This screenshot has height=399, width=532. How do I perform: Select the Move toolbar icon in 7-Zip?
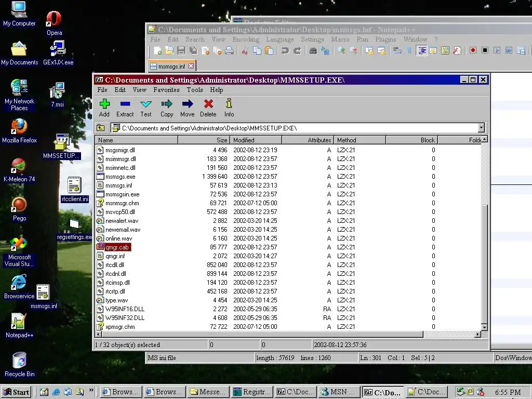coord(187,108)
